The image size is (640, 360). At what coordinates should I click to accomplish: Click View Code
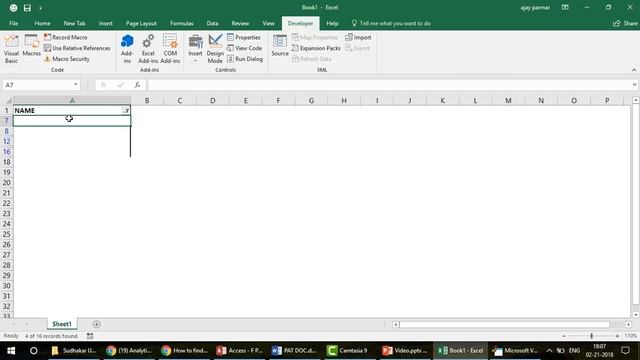(244, 48)
